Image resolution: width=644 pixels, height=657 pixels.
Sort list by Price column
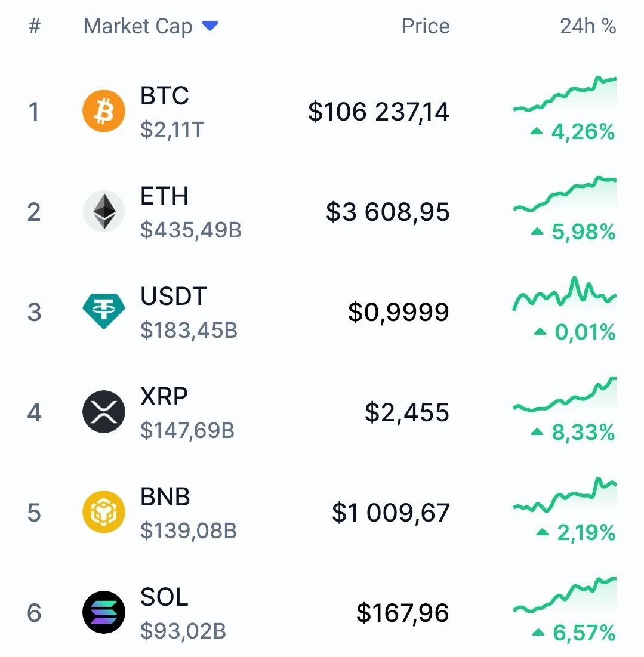coord(425,26)
